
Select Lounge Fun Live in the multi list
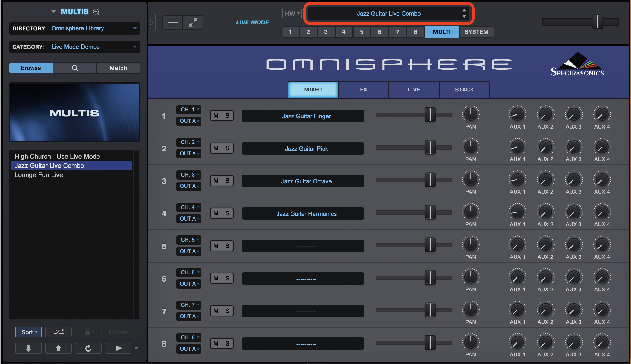click(x=71, y=175)
